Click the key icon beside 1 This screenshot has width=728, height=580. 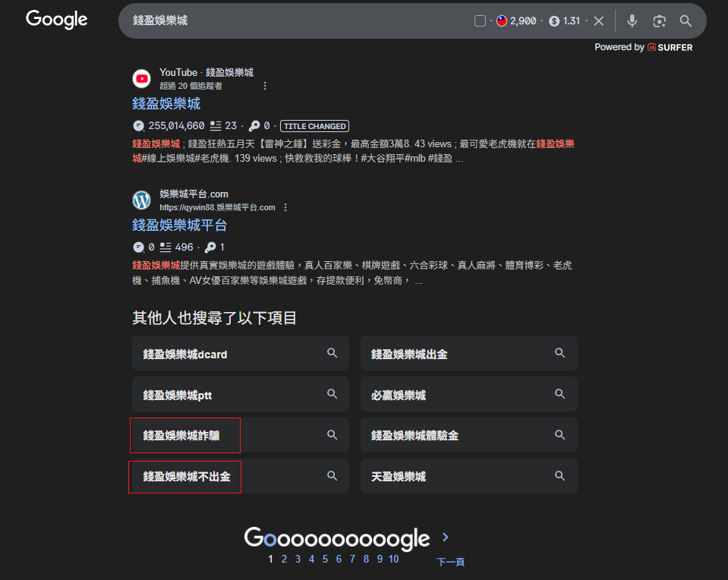pos(210,247)
